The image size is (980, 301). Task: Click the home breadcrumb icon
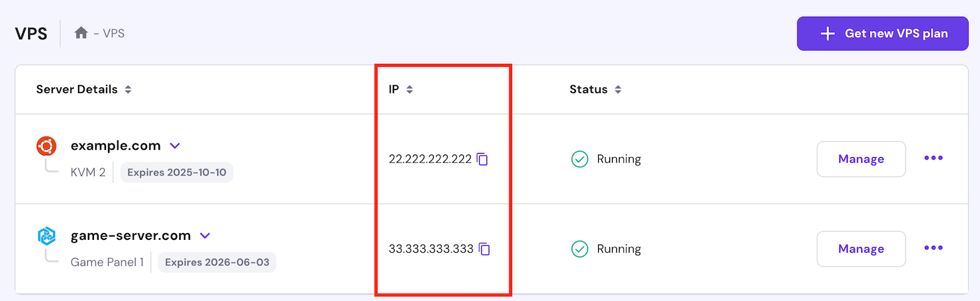(81, 33)
